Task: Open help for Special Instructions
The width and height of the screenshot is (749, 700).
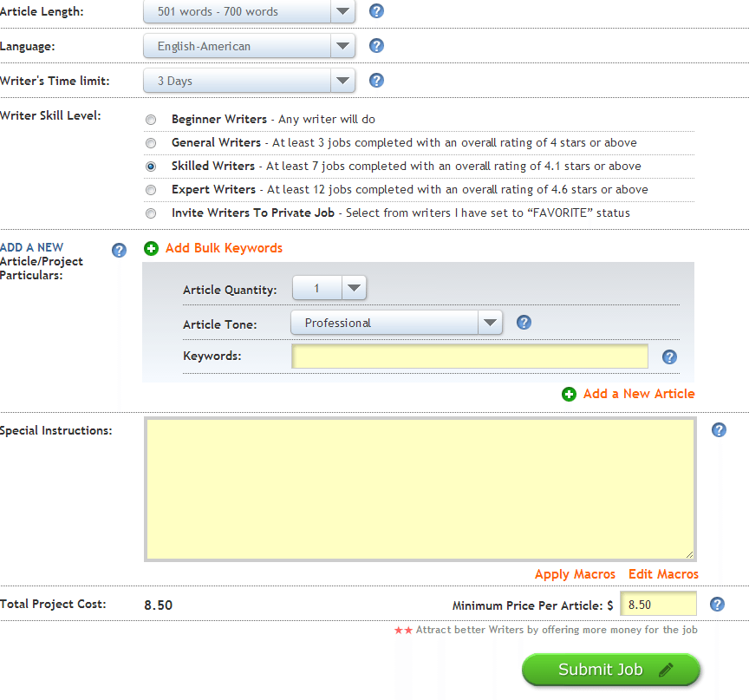Action: click(x=719, y=430)
